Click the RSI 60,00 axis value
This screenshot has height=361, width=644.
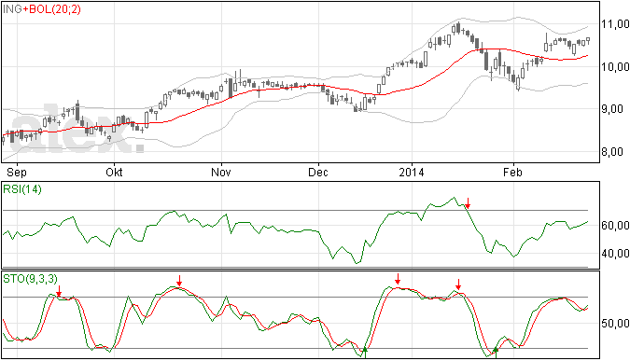(615, 225)
